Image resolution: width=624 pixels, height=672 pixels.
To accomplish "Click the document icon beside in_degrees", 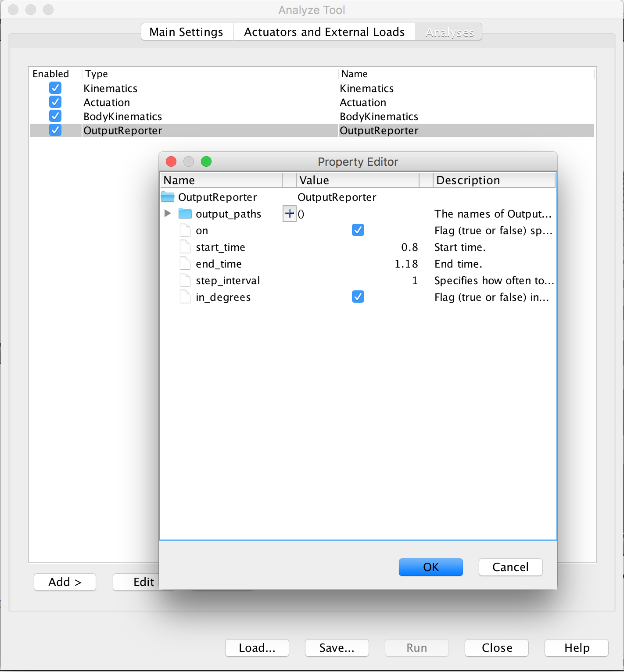I will (x=185, y=297).
